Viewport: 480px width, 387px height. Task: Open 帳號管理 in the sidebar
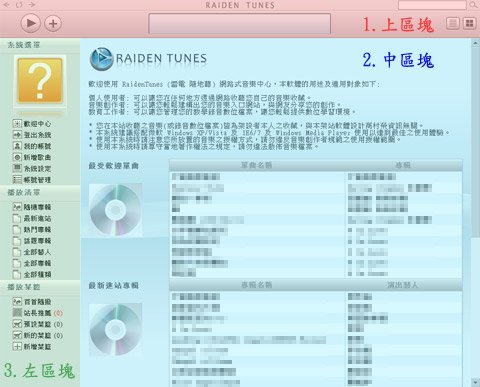pos(32,180)
